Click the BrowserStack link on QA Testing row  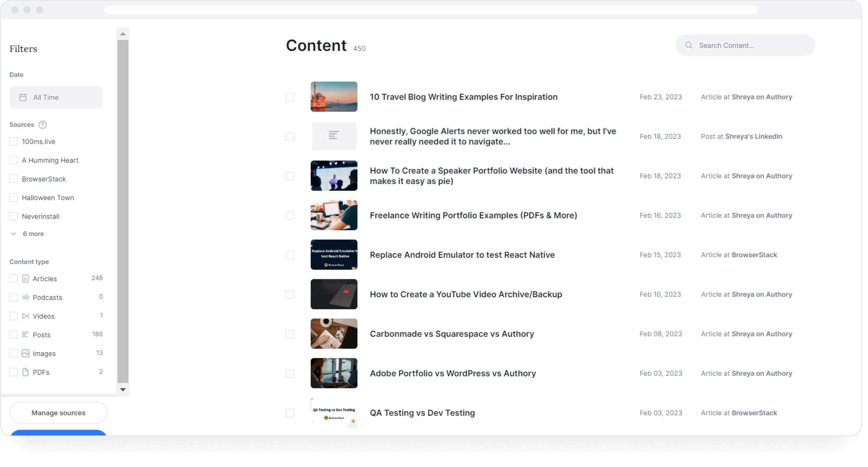coord(754,413)
